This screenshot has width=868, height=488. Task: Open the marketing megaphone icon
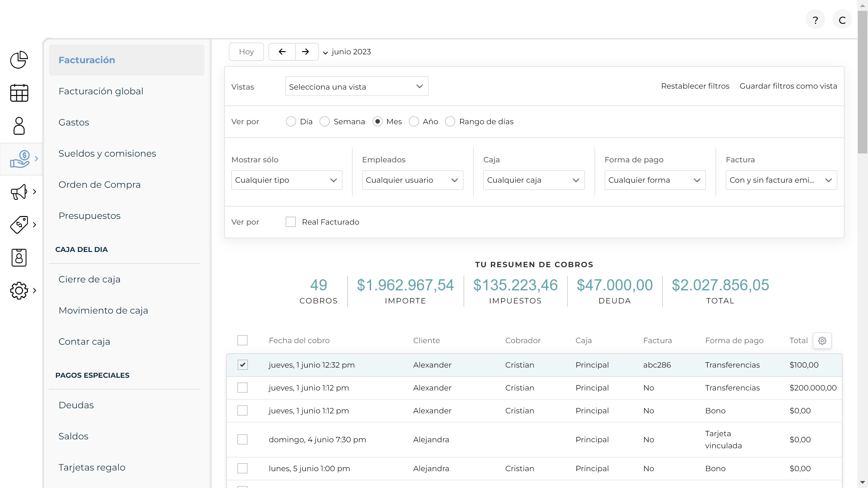click(x=19, y=192)
